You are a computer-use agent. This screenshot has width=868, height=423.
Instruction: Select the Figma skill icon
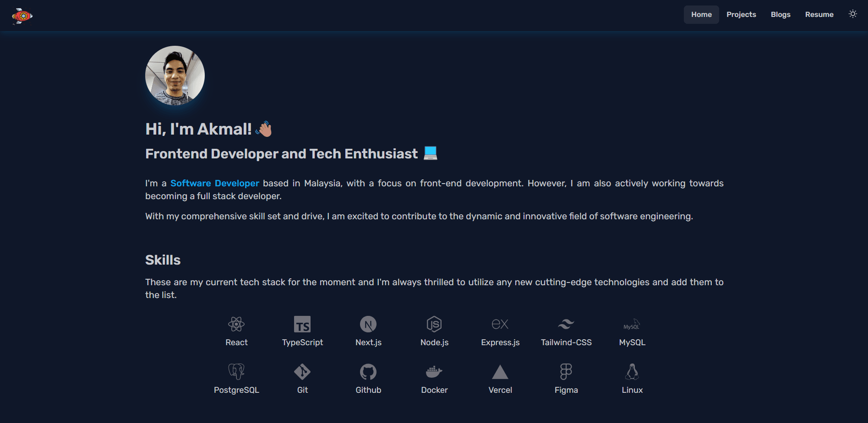(566, 372)
